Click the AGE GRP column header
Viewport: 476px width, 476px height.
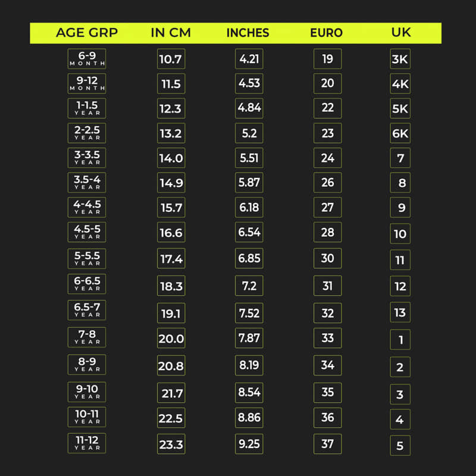point(87,33)
